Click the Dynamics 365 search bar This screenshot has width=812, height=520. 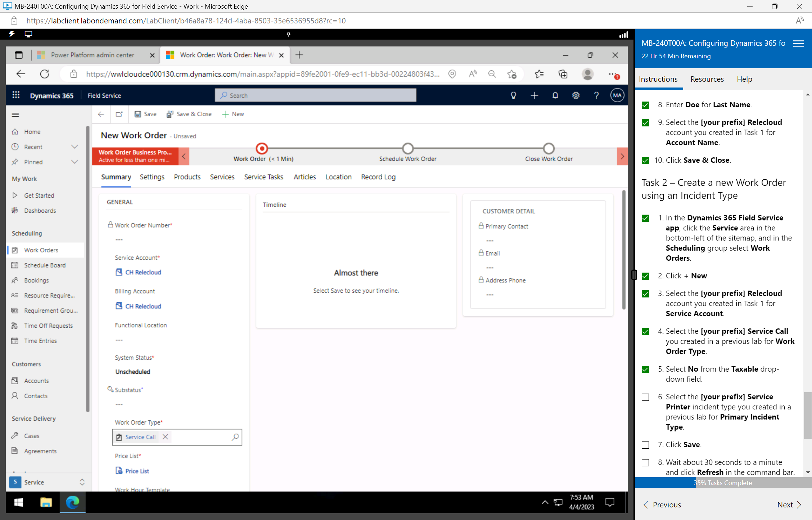tap(315, 95)
